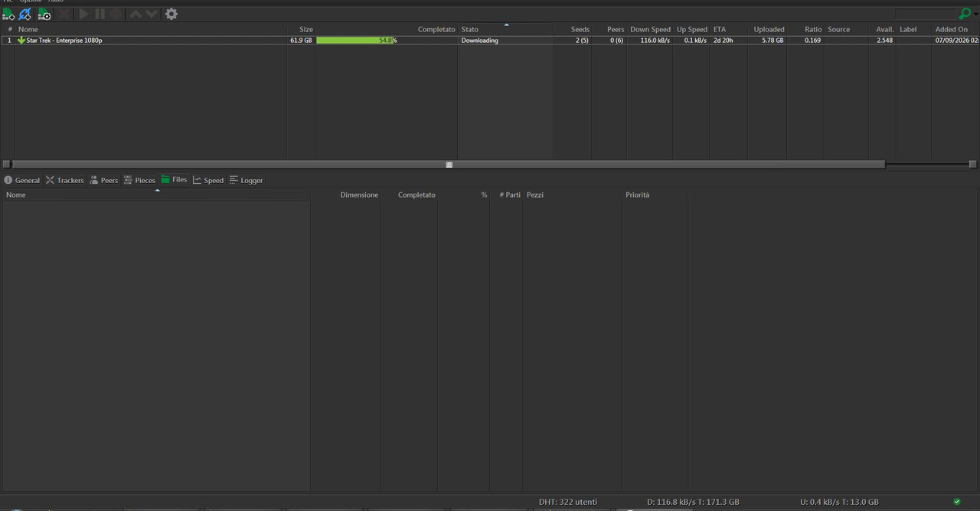Click the Downloading status cell
The width and height of the screenshot is (980, 511).
(479, 40)
